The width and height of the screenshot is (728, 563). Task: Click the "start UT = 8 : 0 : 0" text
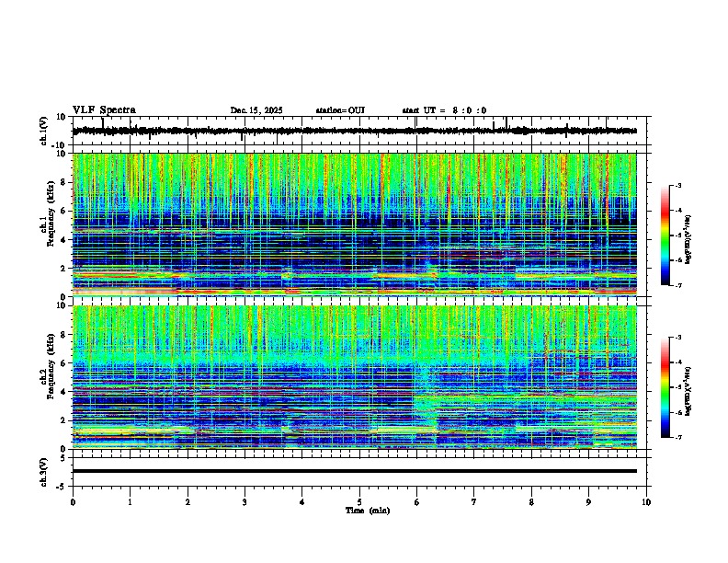pos(444,110)
